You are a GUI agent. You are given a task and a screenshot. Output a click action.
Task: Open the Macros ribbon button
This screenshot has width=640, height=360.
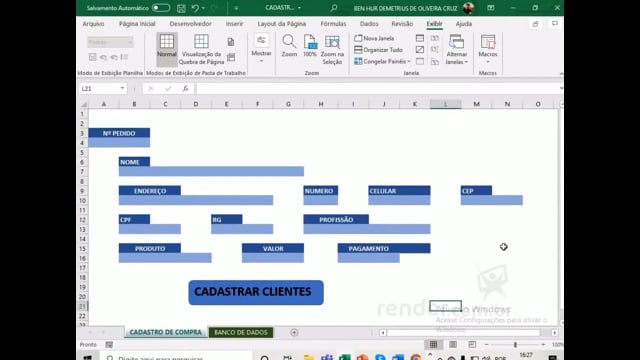click(x=488, y=49)
